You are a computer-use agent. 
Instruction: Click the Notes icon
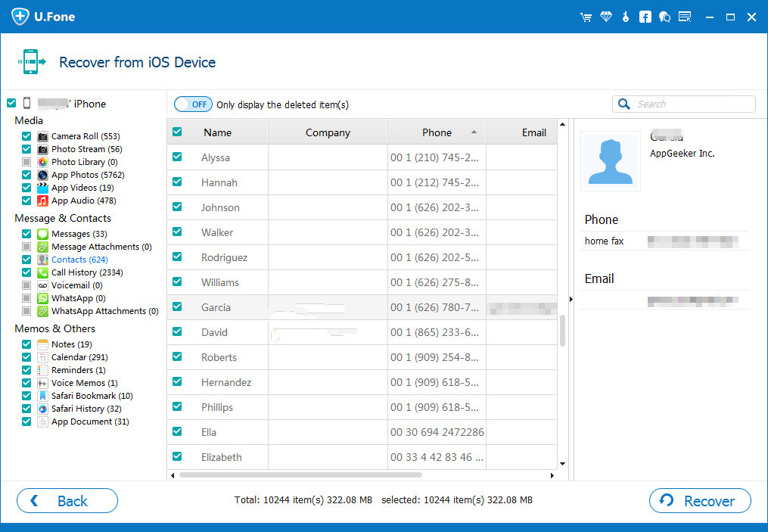(42, 344)
